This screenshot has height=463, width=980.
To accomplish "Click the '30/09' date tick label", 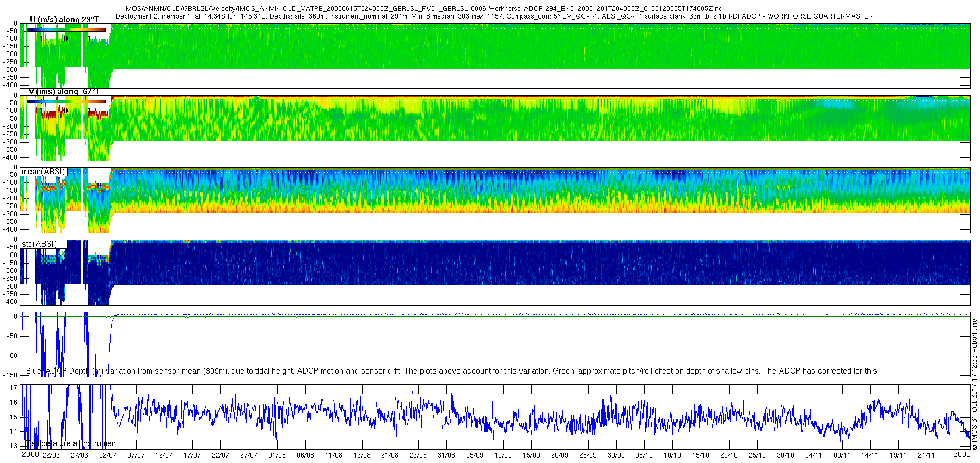I will pyautogui.click(x=616, y=455).
